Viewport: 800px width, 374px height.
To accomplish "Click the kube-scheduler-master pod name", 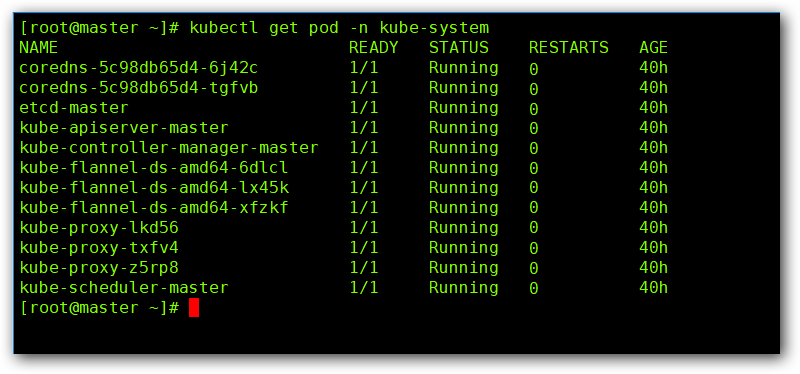I will [124, 288].
